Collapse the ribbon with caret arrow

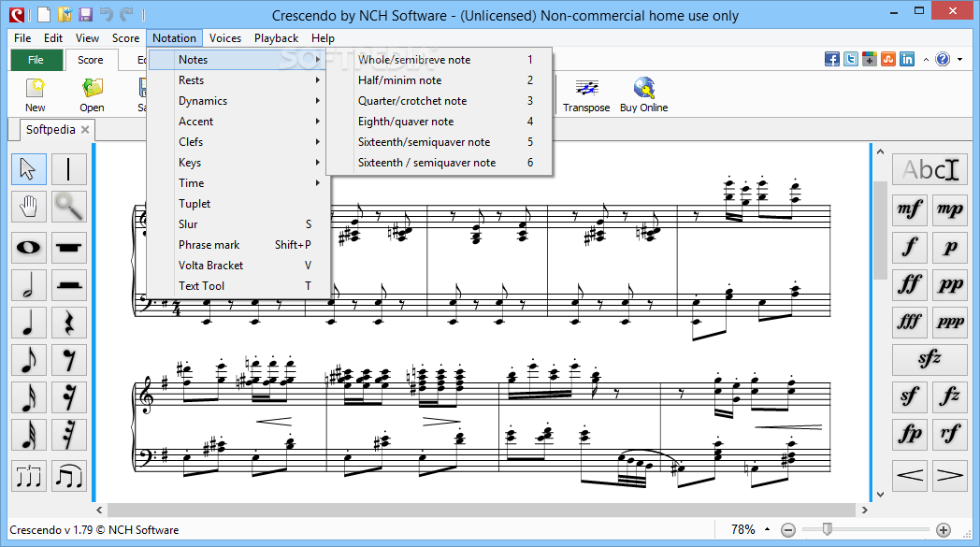[x=927, y=60]
